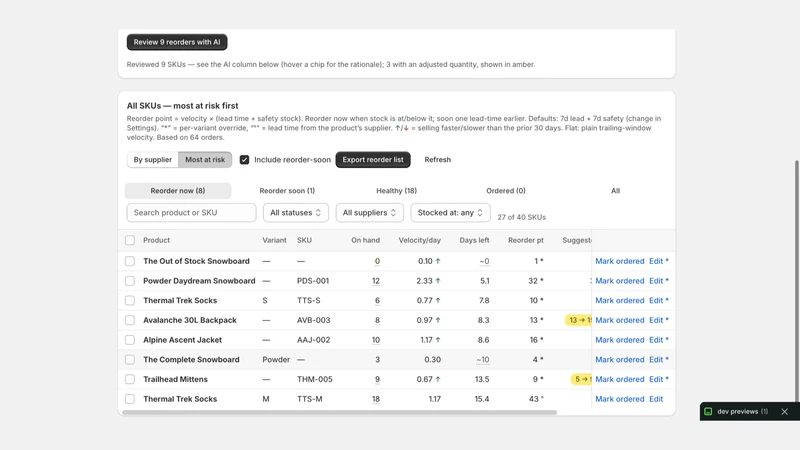Click Review 9 reorders with AI button
The height and width of the screenshot is (450, 800).
(177, 42)
